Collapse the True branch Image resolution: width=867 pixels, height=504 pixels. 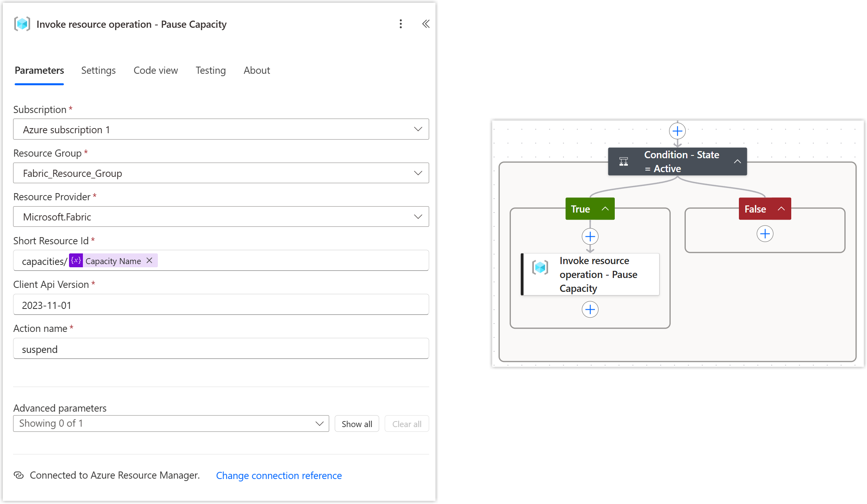tap(605, 209)
